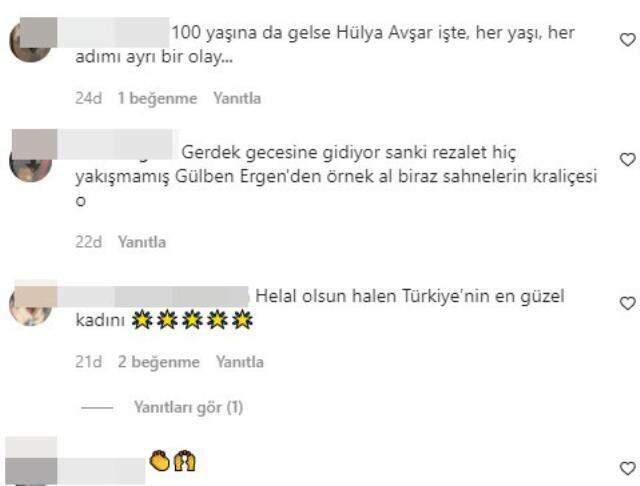Open blurred username on Helal olsun comment

(x=153, y=297)
